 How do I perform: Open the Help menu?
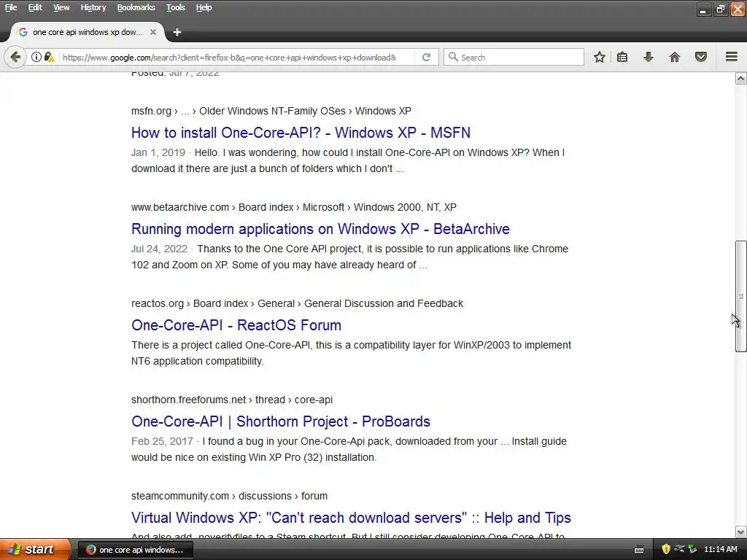point(204,7)
